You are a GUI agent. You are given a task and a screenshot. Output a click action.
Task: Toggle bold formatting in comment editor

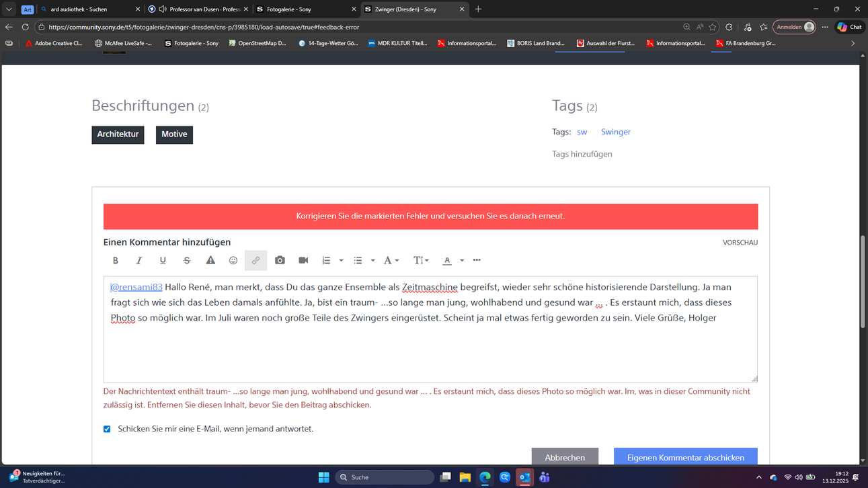115,261
